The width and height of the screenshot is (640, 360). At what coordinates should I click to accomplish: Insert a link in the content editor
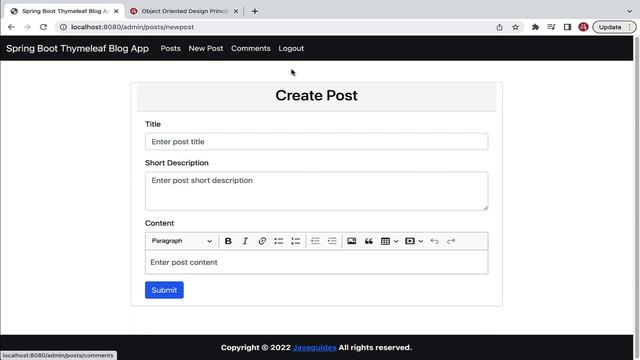click(x=262, y=241)
